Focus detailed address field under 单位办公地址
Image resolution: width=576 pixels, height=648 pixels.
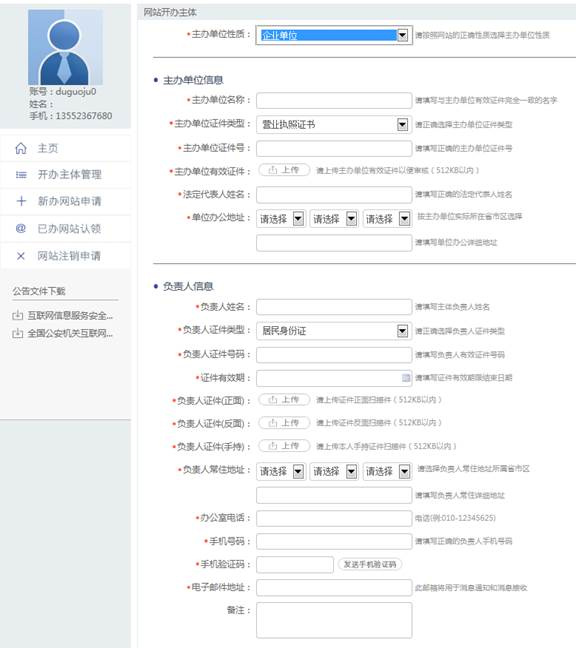click(x=334, y=243)
